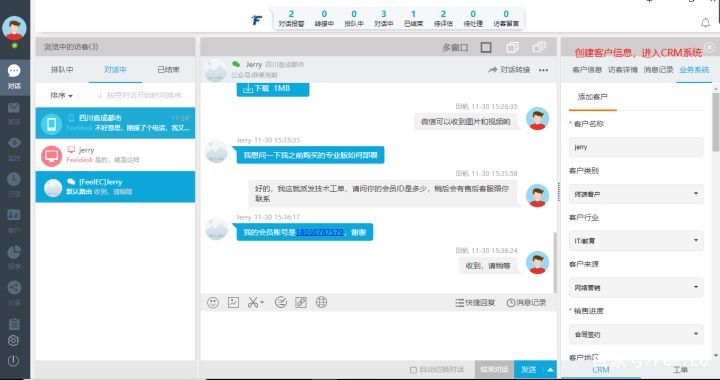This screenshot has width=720, height=380.
Task: Switch to the 排队中 tab
Action: (x=62, y=70)
